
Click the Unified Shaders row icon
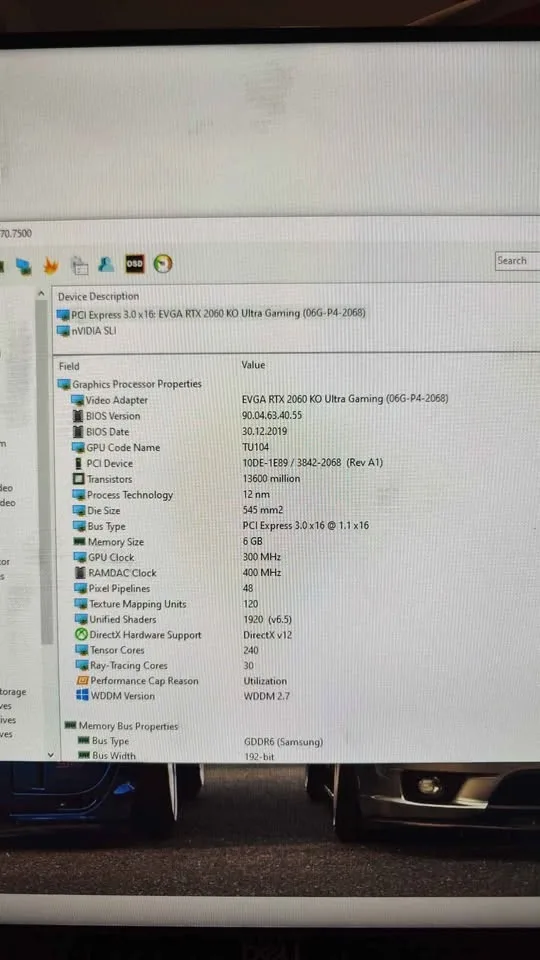pyautogui.click(x=81, y=620)
